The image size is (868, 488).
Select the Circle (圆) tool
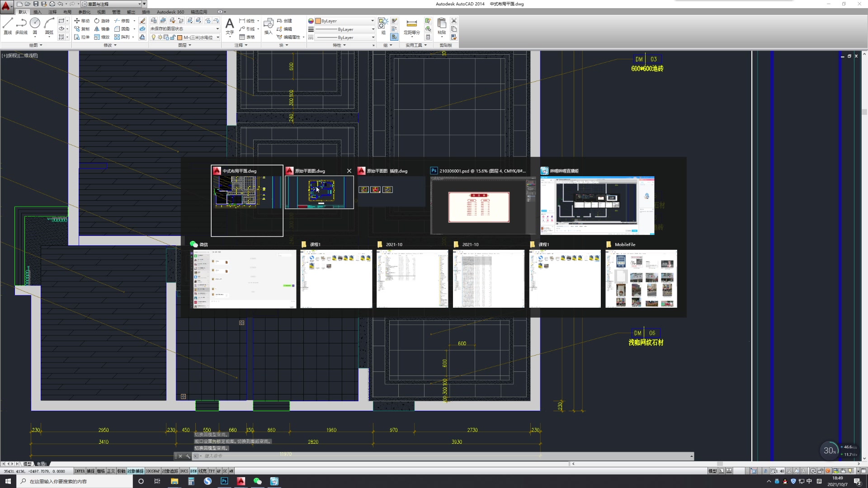[x=35, y=26]
